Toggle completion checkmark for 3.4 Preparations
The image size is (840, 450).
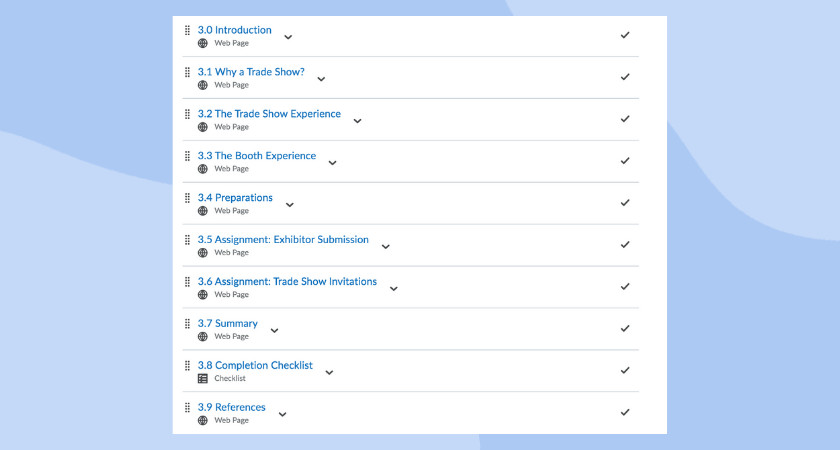(625, 203)
